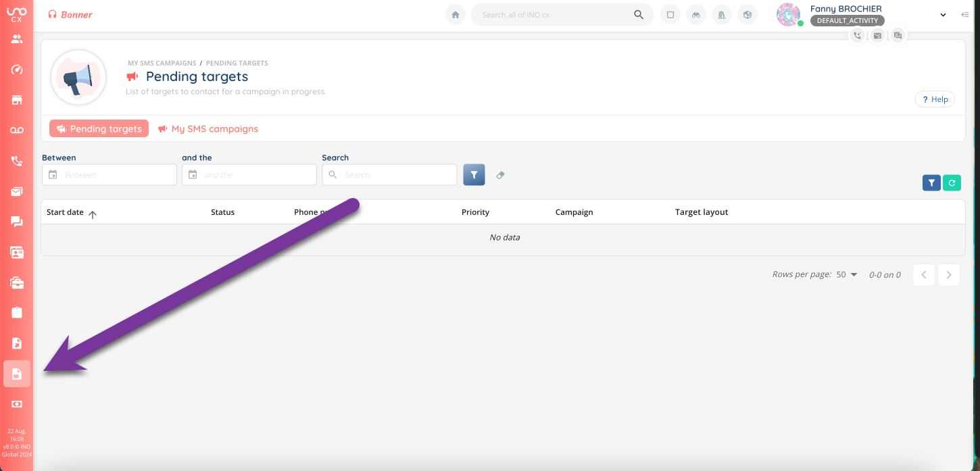
Task: Apply filter using funnel button beside Search
Action: point(474,175)
